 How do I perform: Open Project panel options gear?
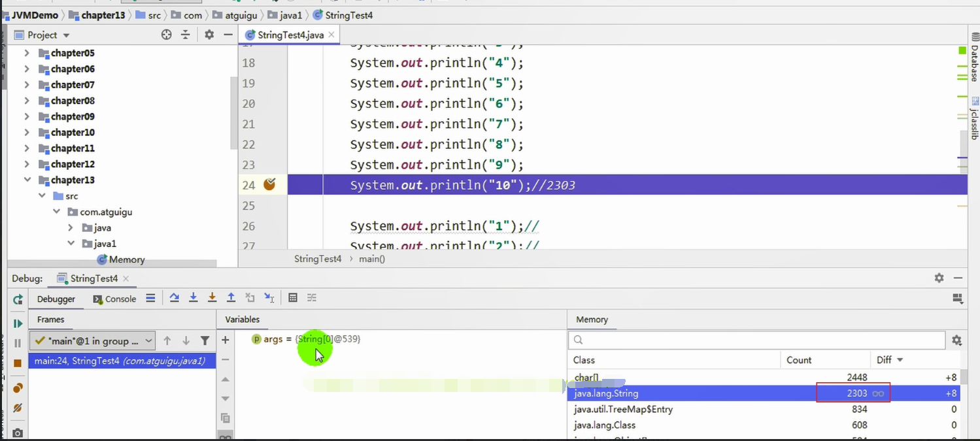pyautogui.click(x=209, y=35)
